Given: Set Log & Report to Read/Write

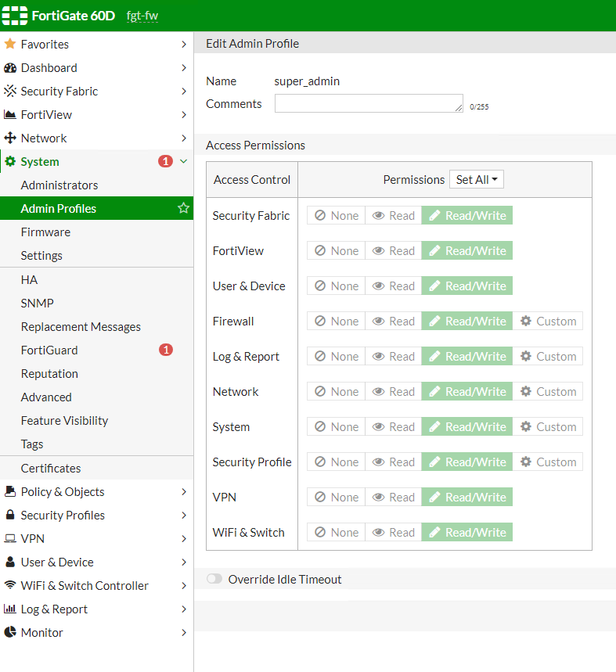Looking at the screenshot, I should pos(467,357).
